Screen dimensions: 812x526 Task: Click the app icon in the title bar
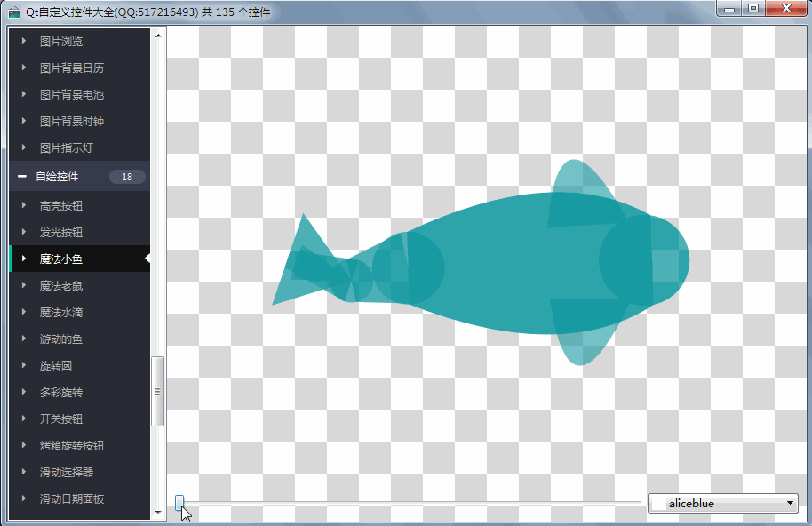(x=14, y=12)
